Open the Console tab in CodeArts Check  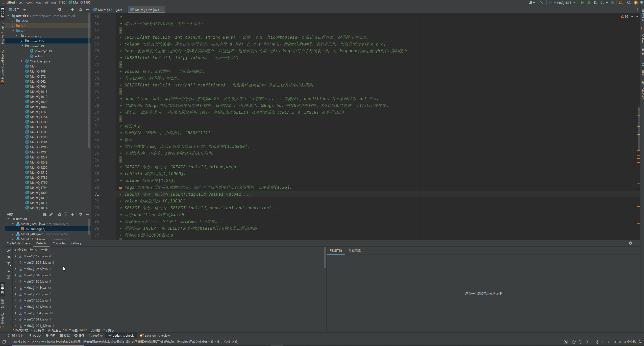coord(59,243)
